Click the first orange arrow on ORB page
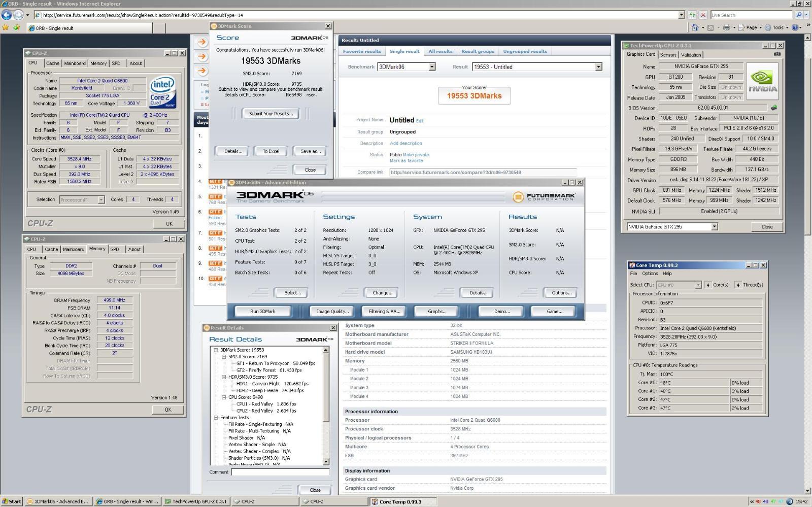Viewport: 812px width, 507px height. coord(202,42)
